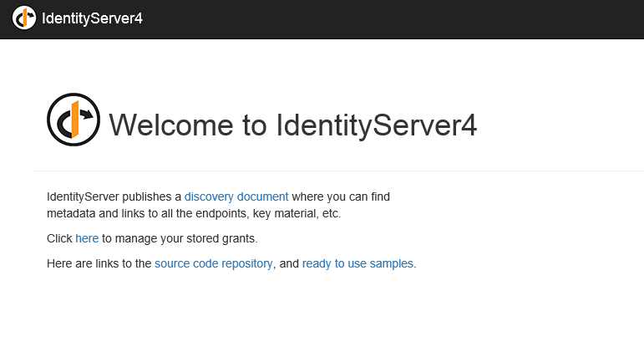
Task: Open the IdentityServer4 navbar brand text
Action: 92,18
